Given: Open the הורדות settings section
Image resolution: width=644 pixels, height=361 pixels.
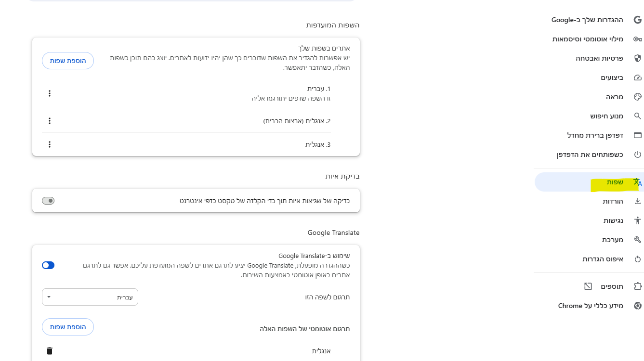Looking at the screenshot, I should [613, 201].
